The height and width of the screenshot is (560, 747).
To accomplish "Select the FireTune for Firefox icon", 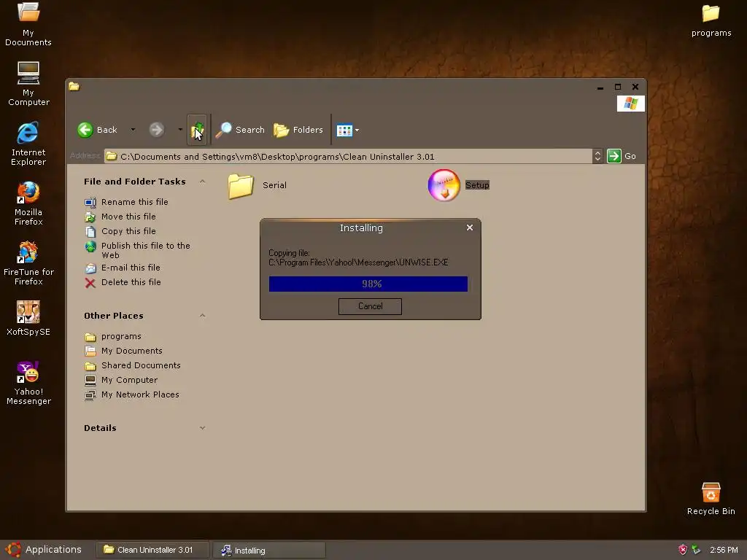I will pos(28,262).
